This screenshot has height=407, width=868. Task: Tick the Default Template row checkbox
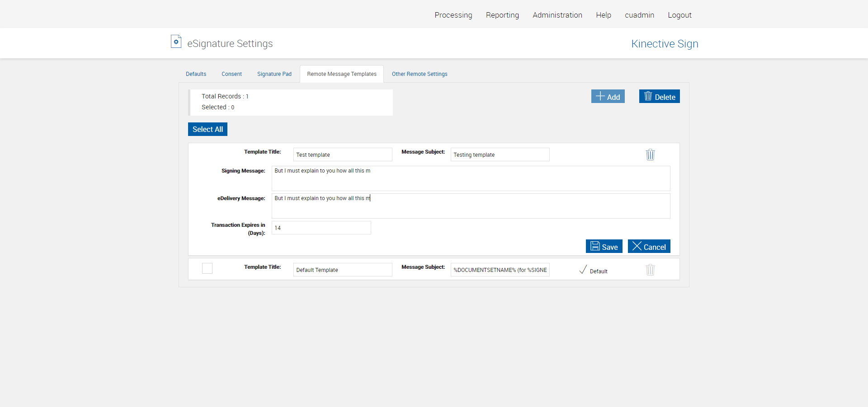point(207,268)
